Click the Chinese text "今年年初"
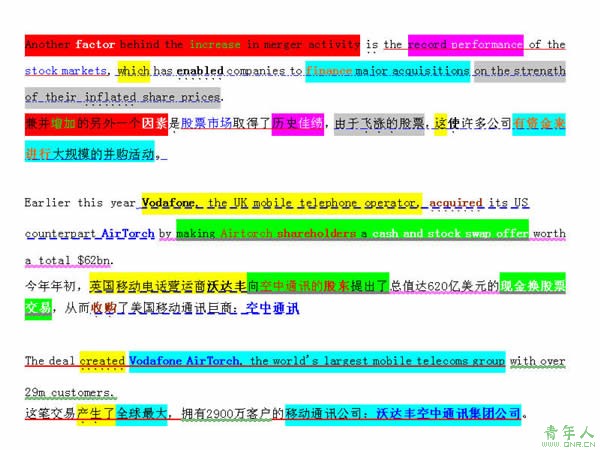Screen dimensions: 600x450 50,286
